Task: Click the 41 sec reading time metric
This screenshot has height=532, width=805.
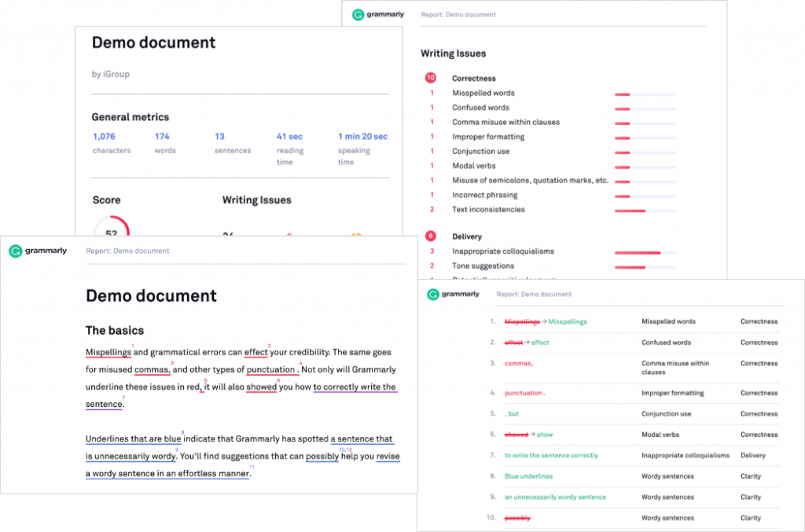Action: (289, 137)
